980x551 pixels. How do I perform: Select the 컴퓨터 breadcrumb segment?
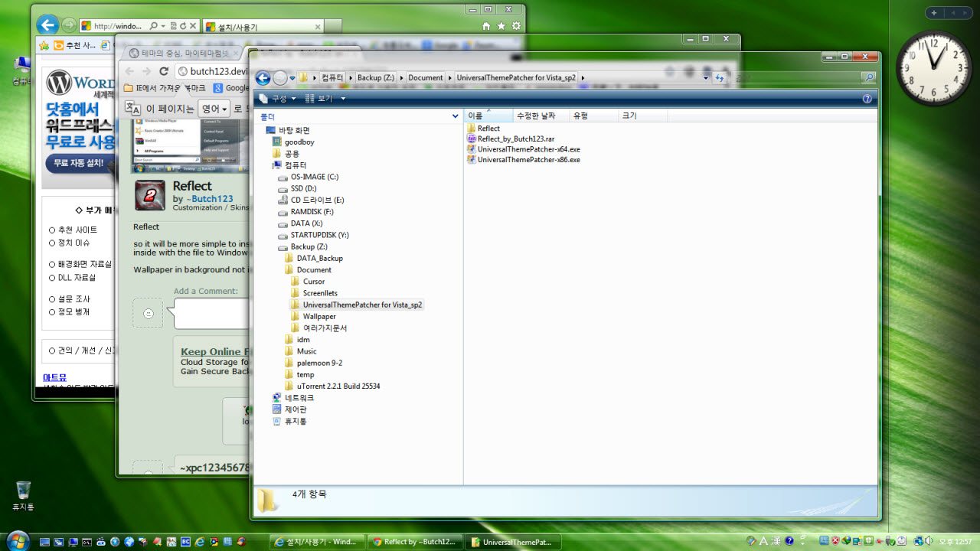(x=332, y=77)
